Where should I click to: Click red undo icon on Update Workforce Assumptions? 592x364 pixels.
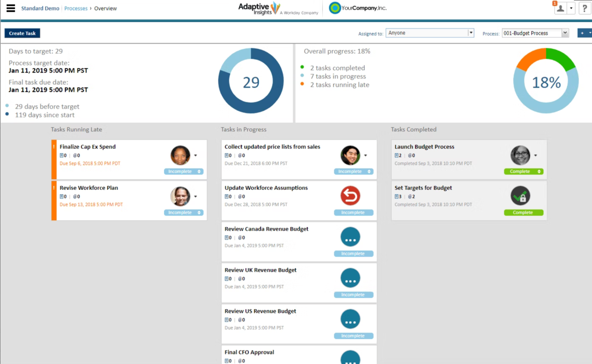(x=350, y=195)
